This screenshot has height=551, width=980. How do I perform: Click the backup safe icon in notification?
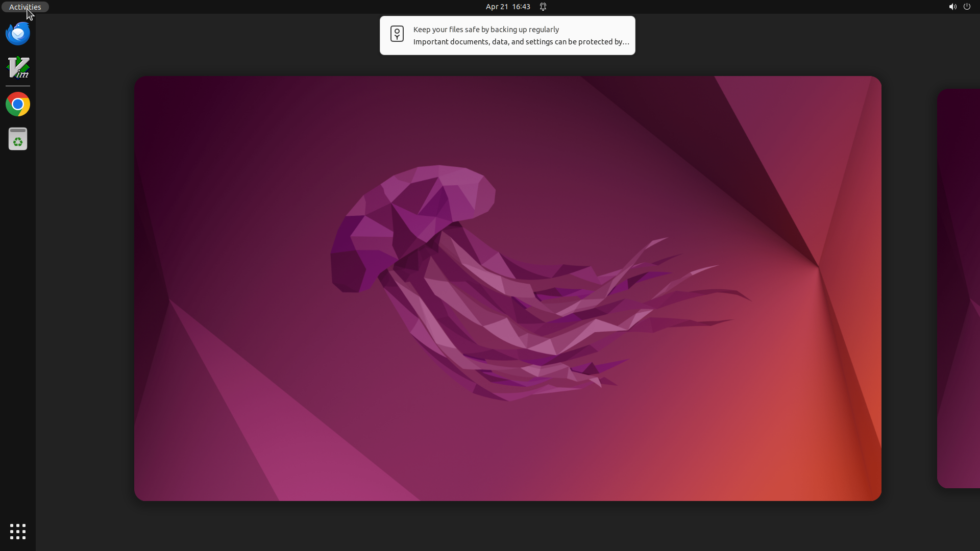(x=397, y=34)
